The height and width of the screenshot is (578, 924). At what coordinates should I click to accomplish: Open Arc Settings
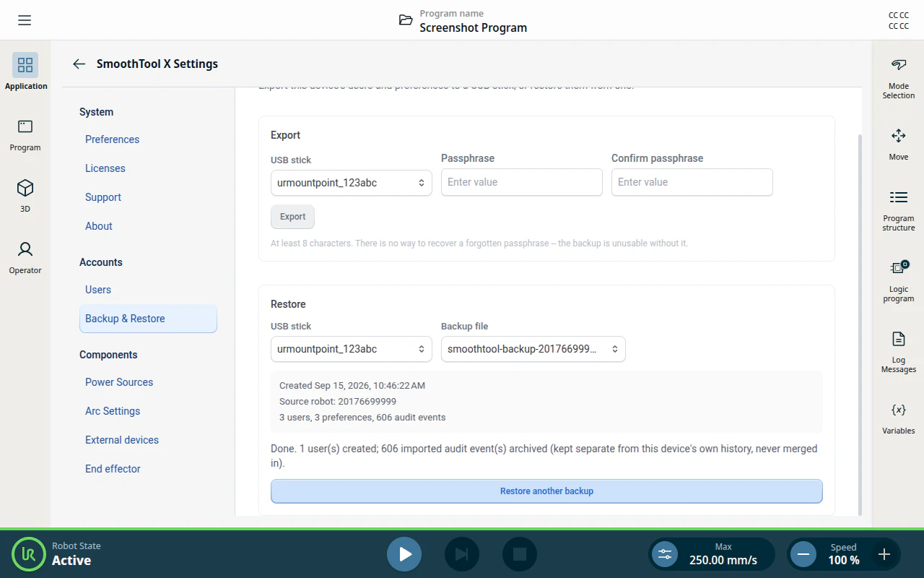click(148, 411)
